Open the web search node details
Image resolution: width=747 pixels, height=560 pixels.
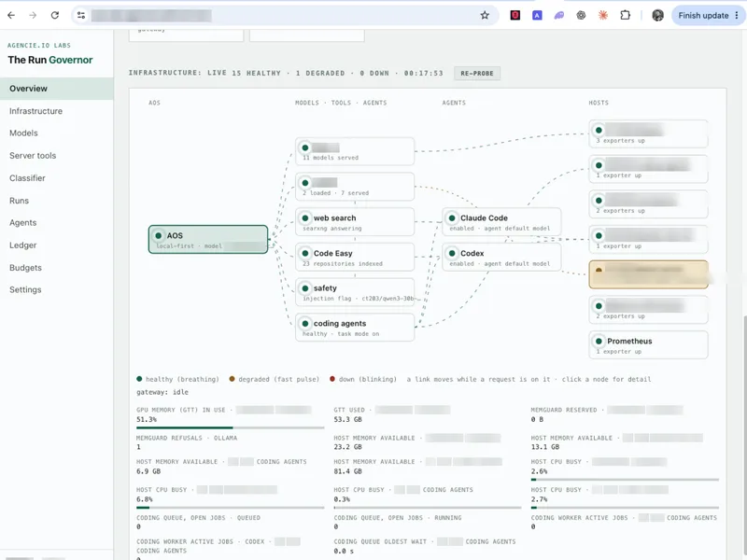click(355, 222)
